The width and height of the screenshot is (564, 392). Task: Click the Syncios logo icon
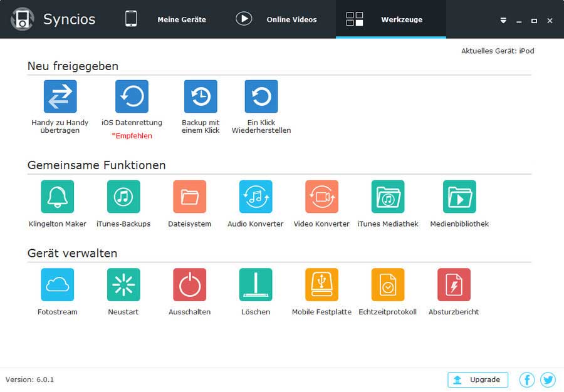click(23, 19)
